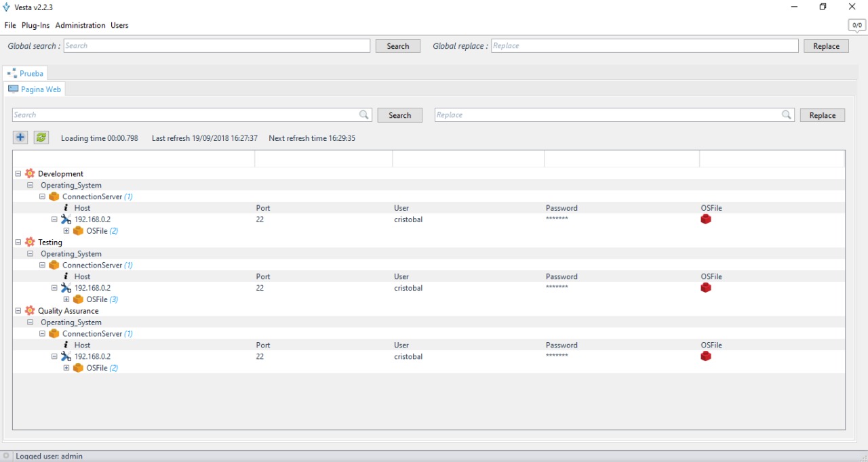Screen dimensions: 868x462
Task: Click the Global search input field
Action: 217,46
